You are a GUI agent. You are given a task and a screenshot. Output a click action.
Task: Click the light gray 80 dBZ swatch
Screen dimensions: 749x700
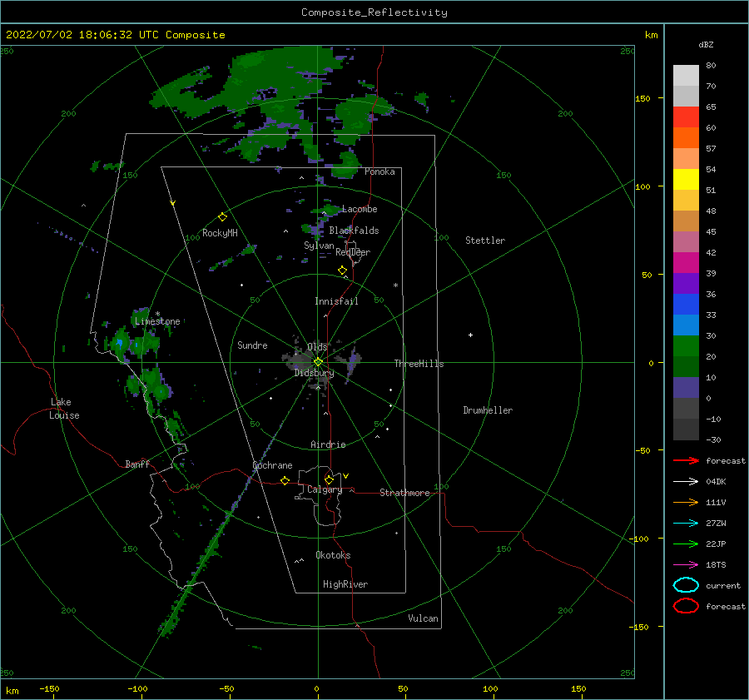(x=686, y=75)
